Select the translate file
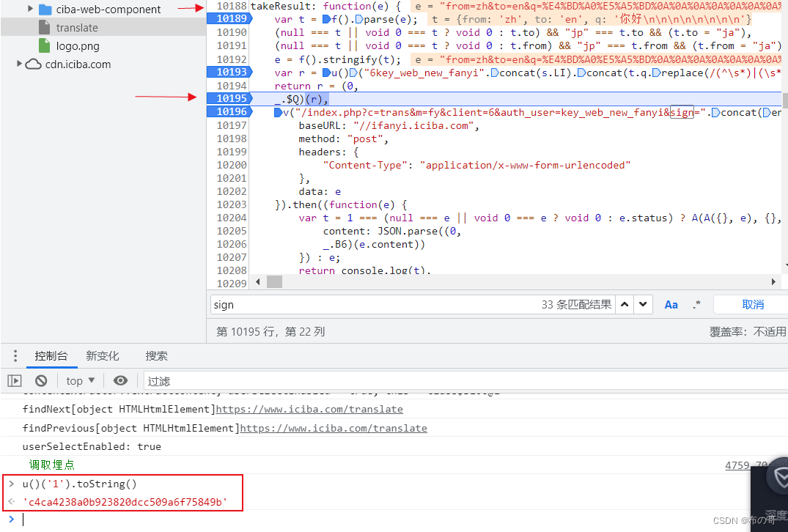This screenshot has width=788, height=532. 77,28
